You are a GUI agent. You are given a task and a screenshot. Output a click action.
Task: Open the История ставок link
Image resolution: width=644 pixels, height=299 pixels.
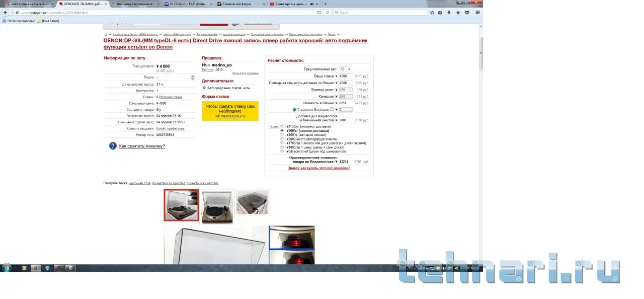pyautogui.click(x=171, y=97)
